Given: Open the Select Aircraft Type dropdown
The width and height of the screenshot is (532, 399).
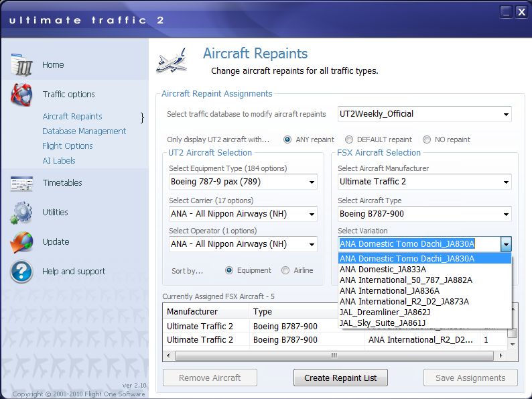Looking at the screenshot, I should click(424, 214).
